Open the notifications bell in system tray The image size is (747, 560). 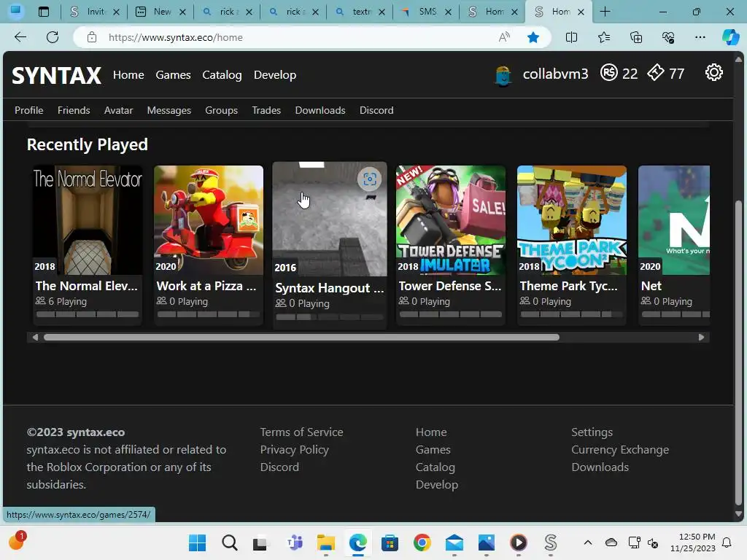point(727,542)
